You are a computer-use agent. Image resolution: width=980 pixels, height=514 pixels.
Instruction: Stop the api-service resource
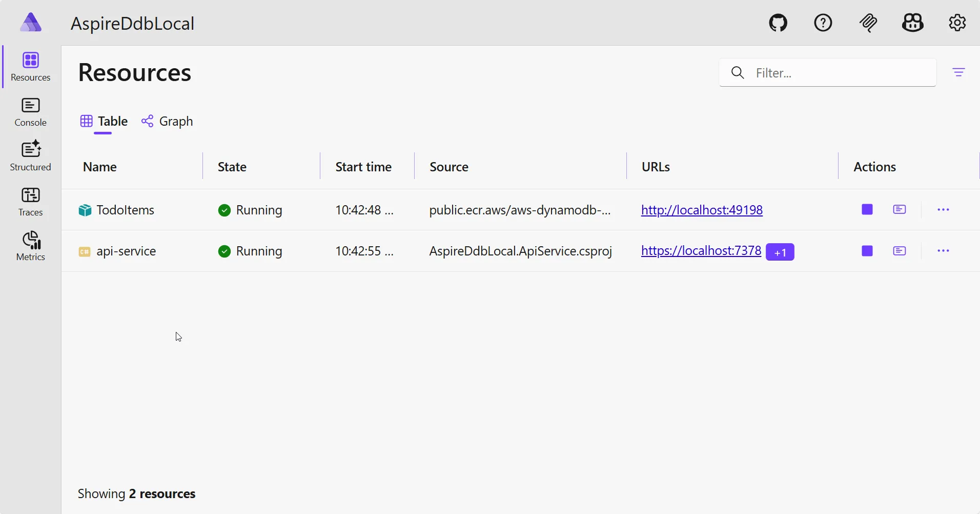[867, 251]
